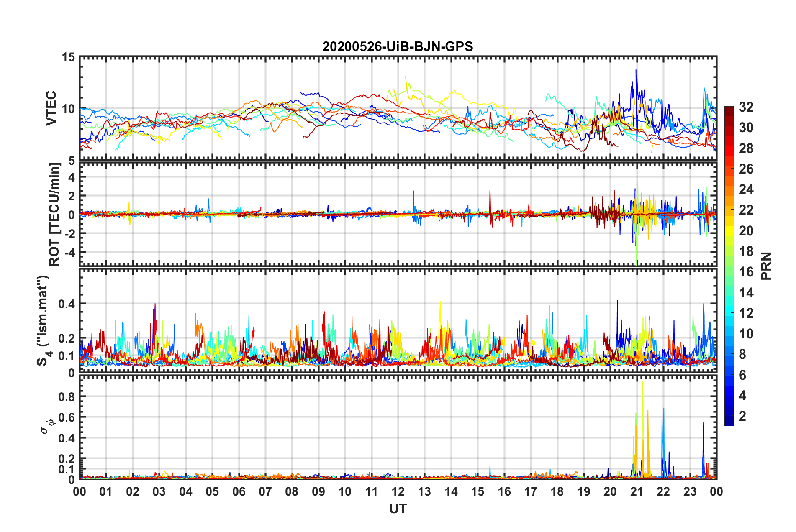Select the "12" UT axis tick label
Screen dimensions: 796x532
point(398,491)
